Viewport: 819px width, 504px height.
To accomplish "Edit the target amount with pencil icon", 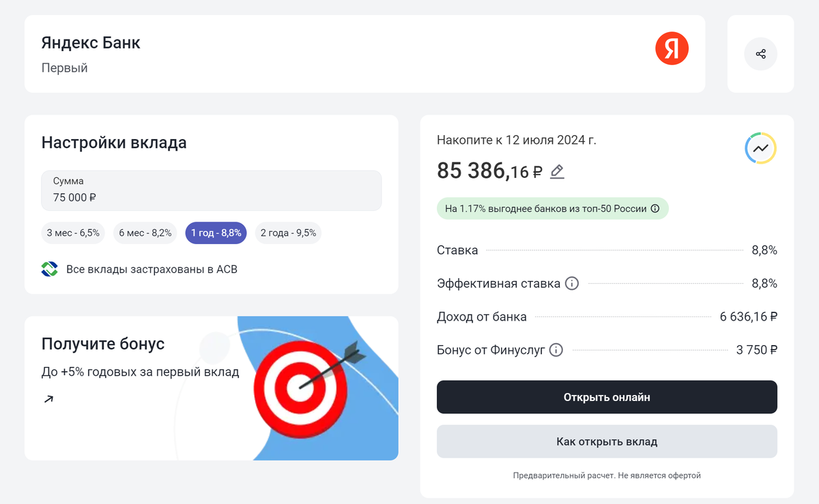I will [x=557, y=171].
